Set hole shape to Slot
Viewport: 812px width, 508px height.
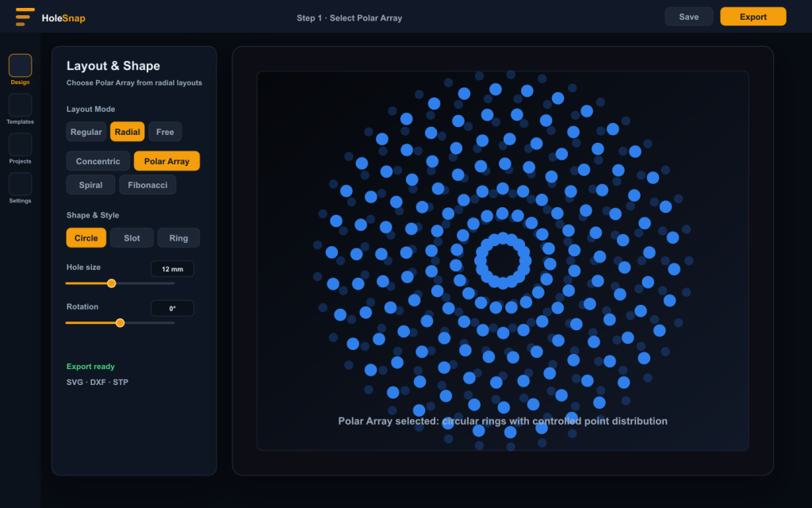[x=132, y=238]
